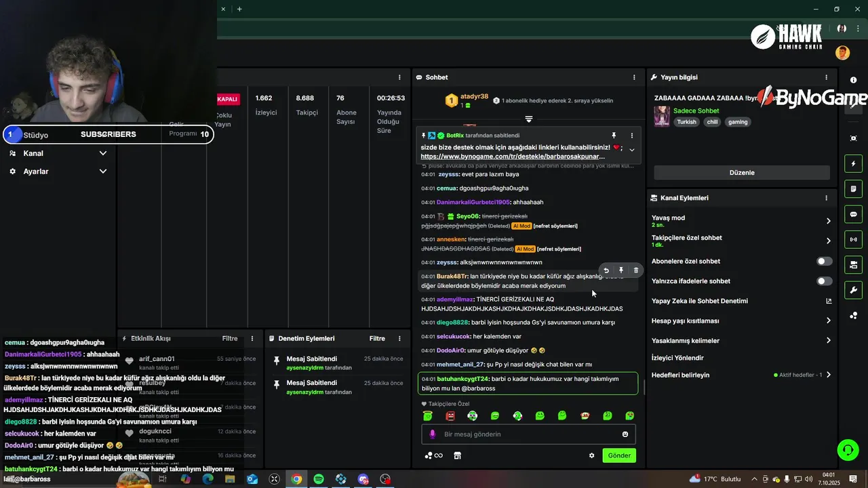Open the emoji picker in message box
868x488 pixels.
point(625,434)
